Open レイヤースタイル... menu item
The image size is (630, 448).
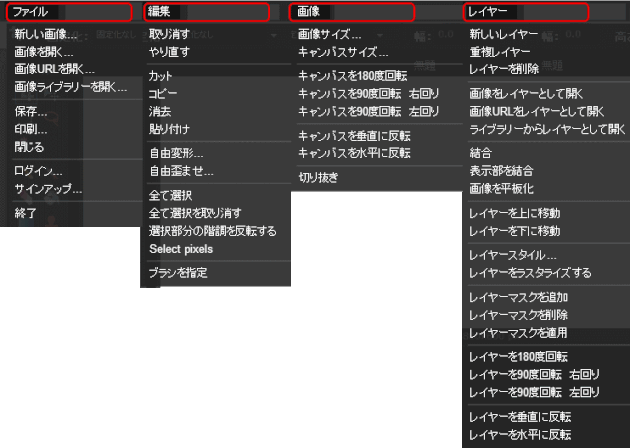(x=513, y=255)
